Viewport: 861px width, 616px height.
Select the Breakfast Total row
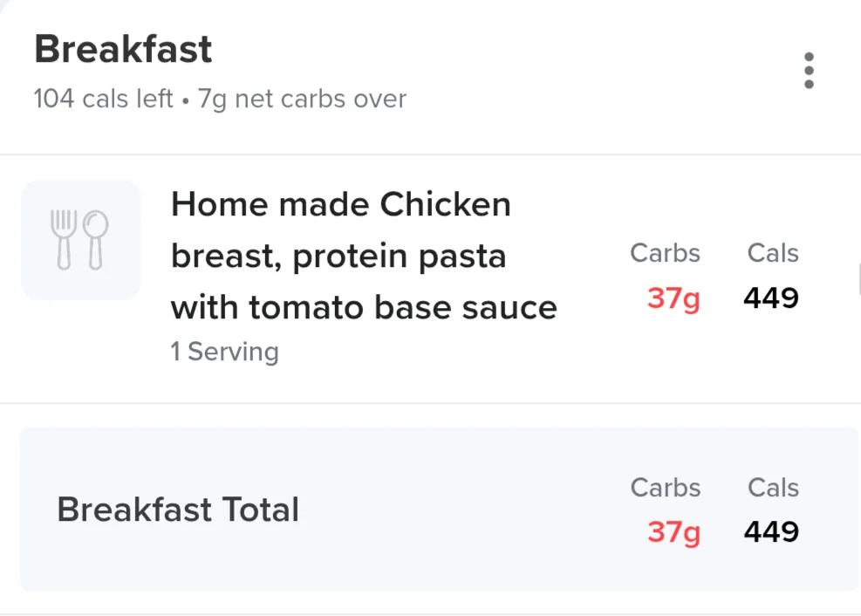coord(440,509)
